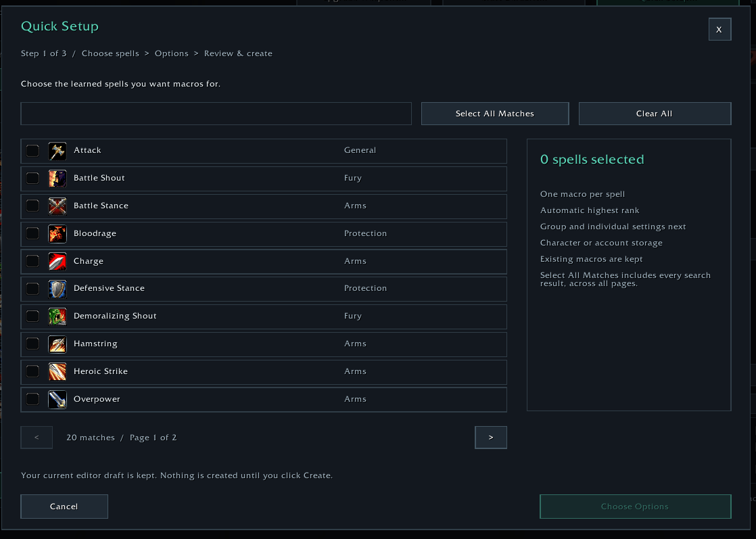The width and height of the screenshot is (756, 539).
Task: Click the '0 spells selected' heading
Action: 592,160
